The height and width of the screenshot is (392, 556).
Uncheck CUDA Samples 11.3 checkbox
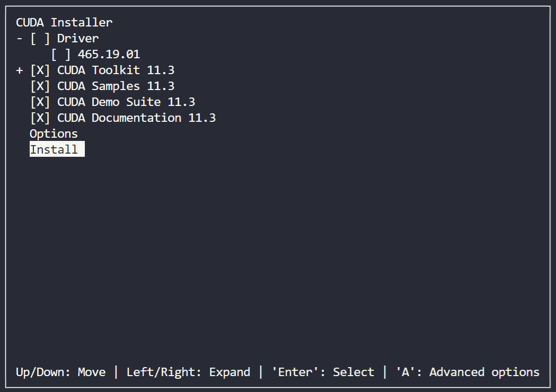tap(40, 86)
